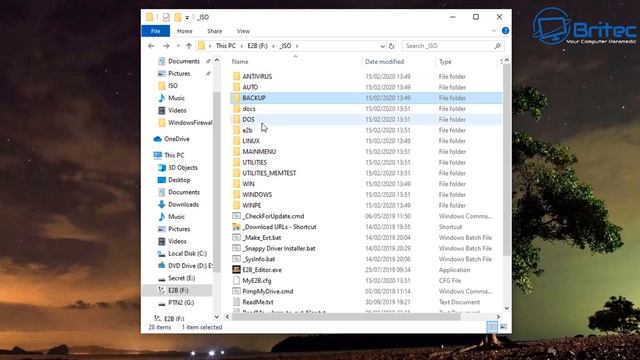Select the UTILITIES folder name

(x=255, y=162)
